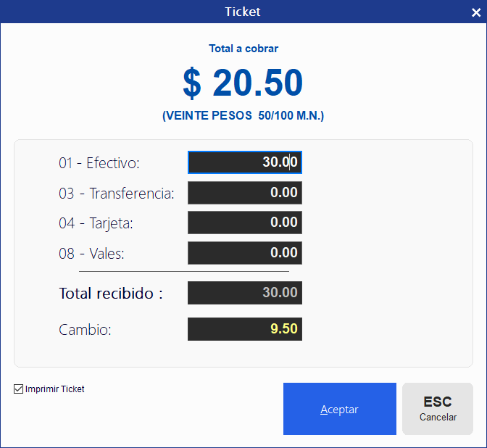Click the Total a cobrar heading
The image size is (487, 448).
click(243, 49)
